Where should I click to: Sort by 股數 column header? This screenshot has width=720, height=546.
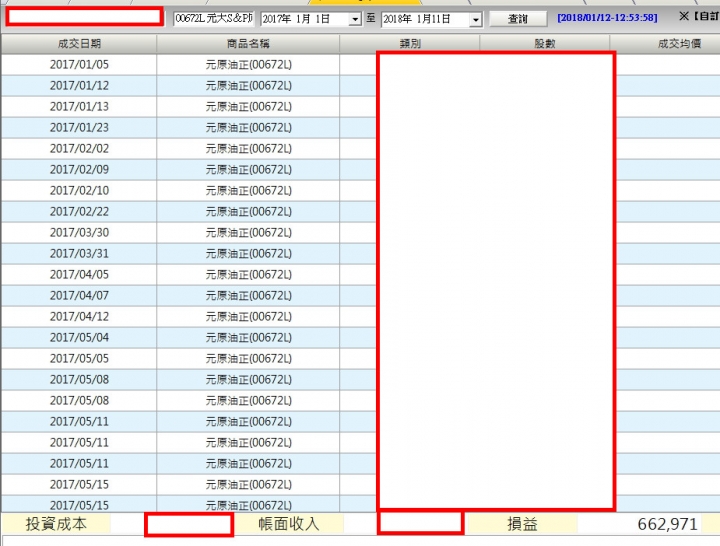point(545,44)
